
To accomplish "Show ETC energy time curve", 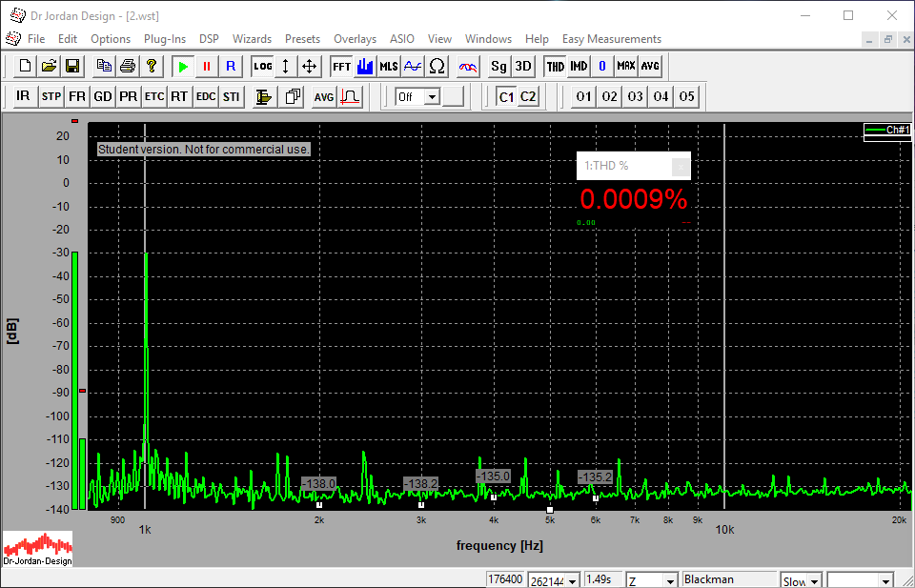I will (x=154, y=96).
